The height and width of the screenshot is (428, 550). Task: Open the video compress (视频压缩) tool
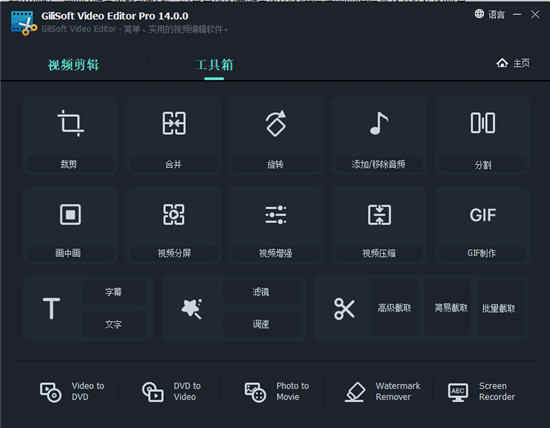point(379,214)
